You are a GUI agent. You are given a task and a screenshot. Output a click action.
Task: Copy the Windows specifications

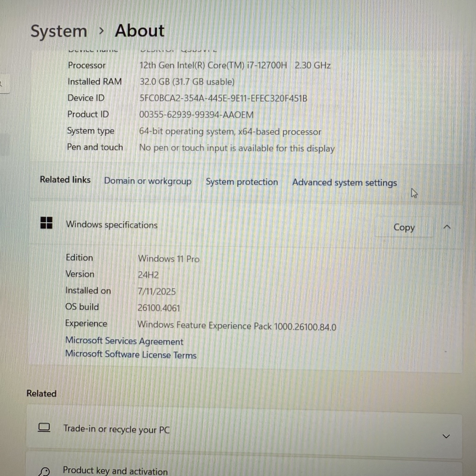pos(404,227)
